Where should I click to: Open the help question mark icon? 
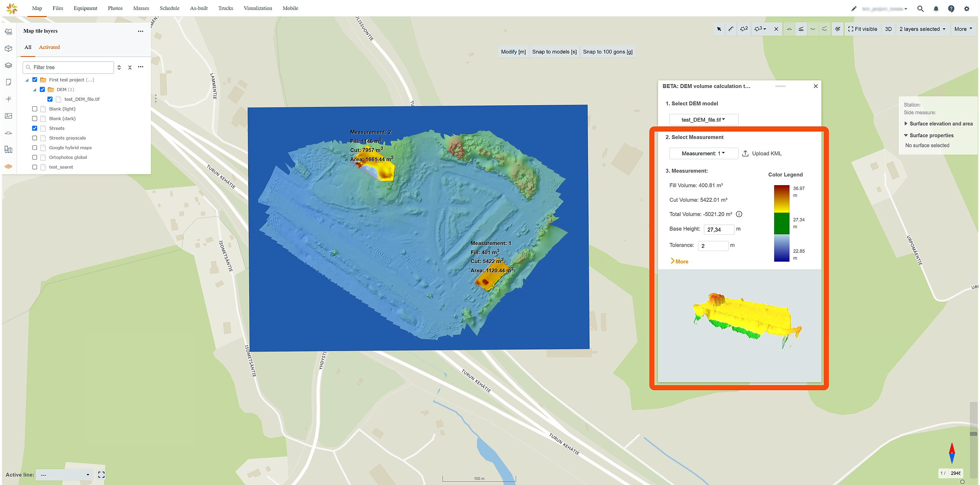tap(951, 9)
